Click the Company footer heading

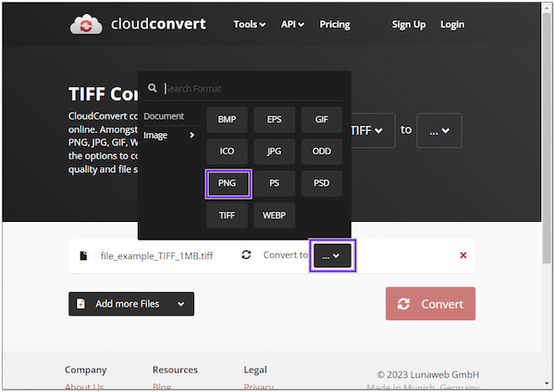(x=86, y=370)
